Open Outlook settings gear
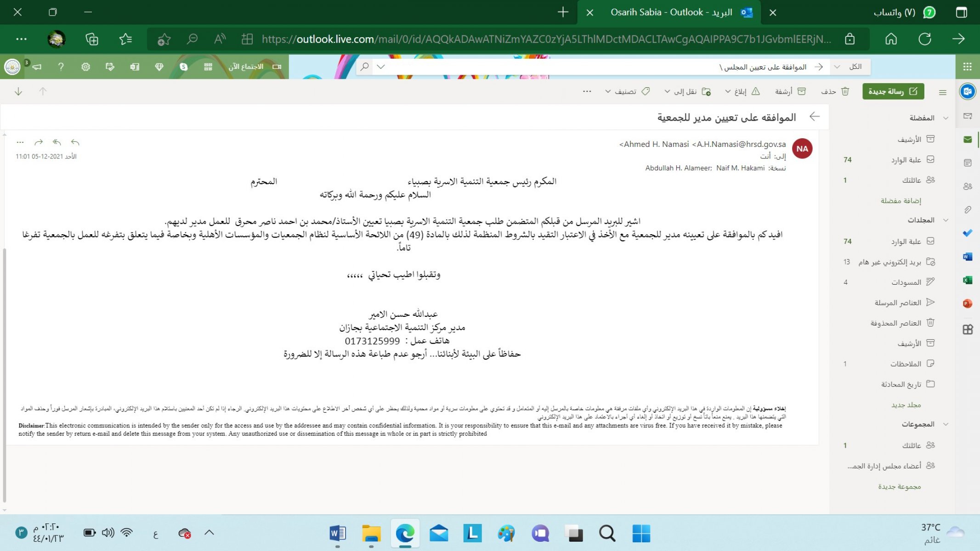 pyautogui.click(x=85, y=67)
